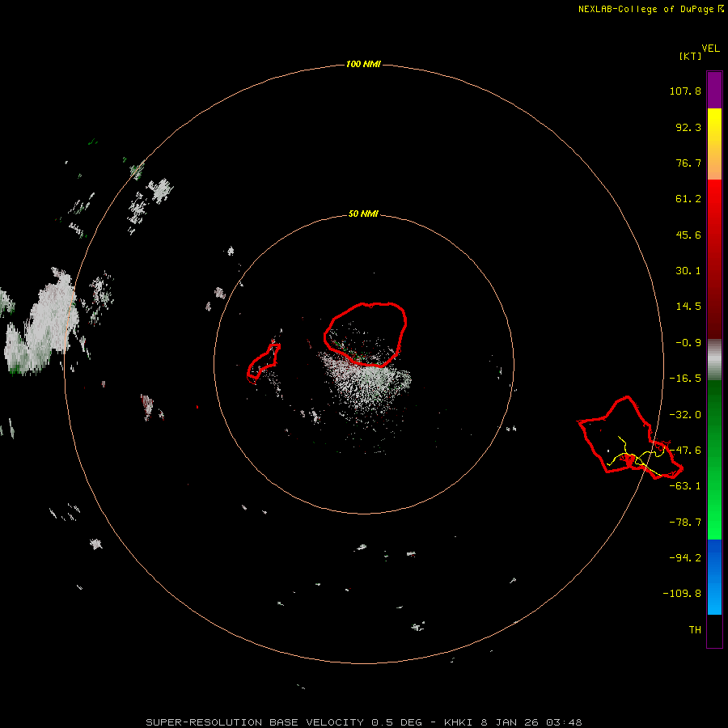Click the green segment of color bar
This screenshot has width=728, height=728.
click(x=714, y=459)
